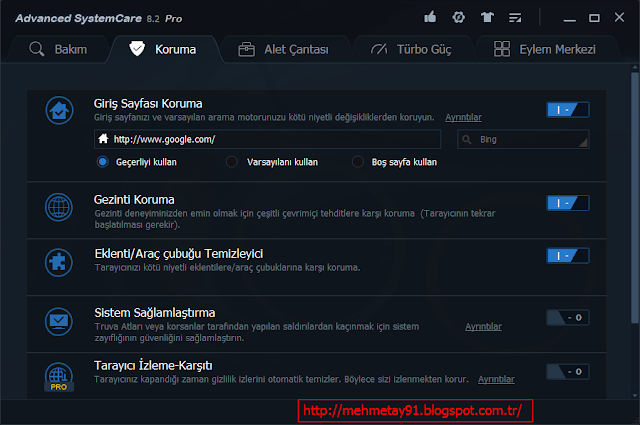Image resolution: width=640 pixels, height=425 pixels.
Task: Enable Sistem Sağlamlaştırma switch
Action: pos(568,318)
